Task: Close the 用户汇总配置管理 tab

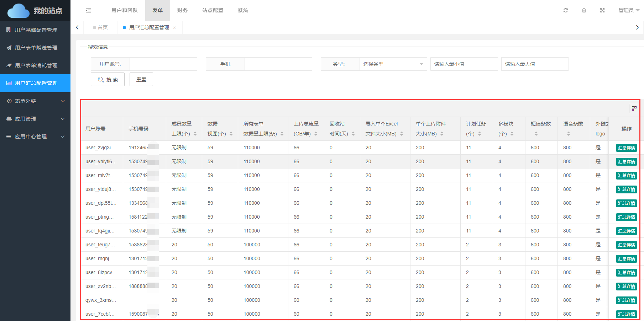Action: click(x=174, y=28)
